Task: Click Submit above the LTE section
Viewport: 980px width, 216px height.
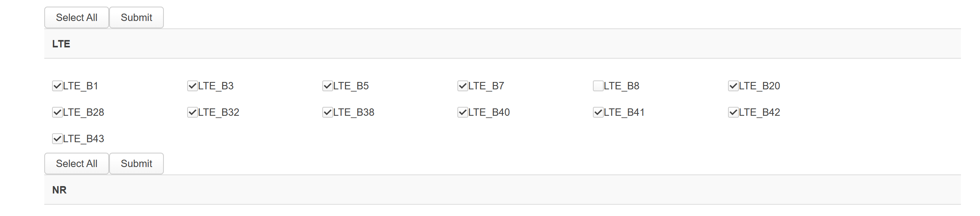Action: tap(136, 17)
